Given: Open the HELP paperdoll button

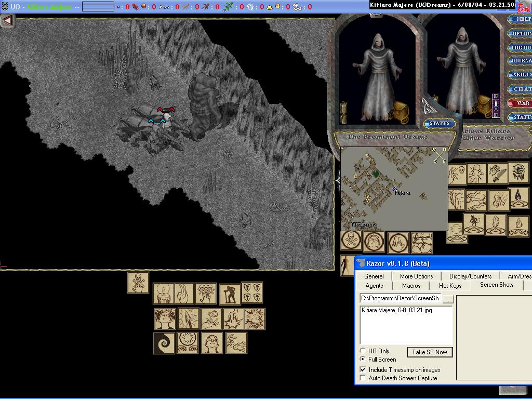Looking at the screenshot, I should pyautogui.click(x=521, y=19).
